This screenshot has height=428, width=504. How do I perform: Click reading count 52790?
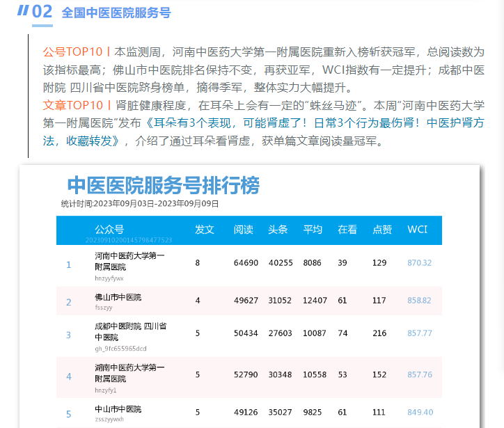246,374
